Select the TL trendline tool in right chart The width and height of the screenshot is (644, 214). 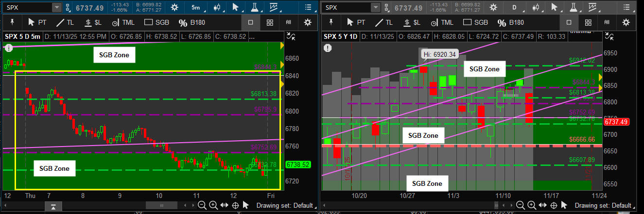coord(383,22)
